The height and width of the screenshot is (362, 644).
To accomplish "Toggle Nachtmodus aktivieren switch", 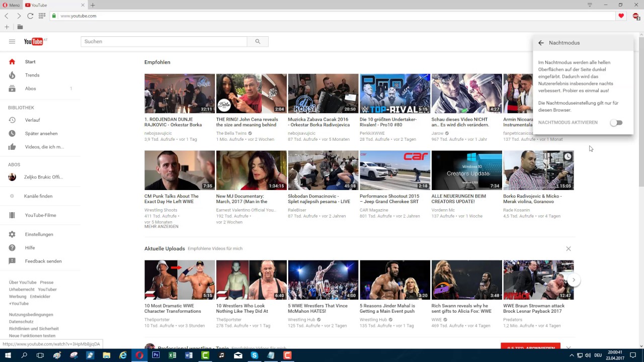I will tap(616, 123).
